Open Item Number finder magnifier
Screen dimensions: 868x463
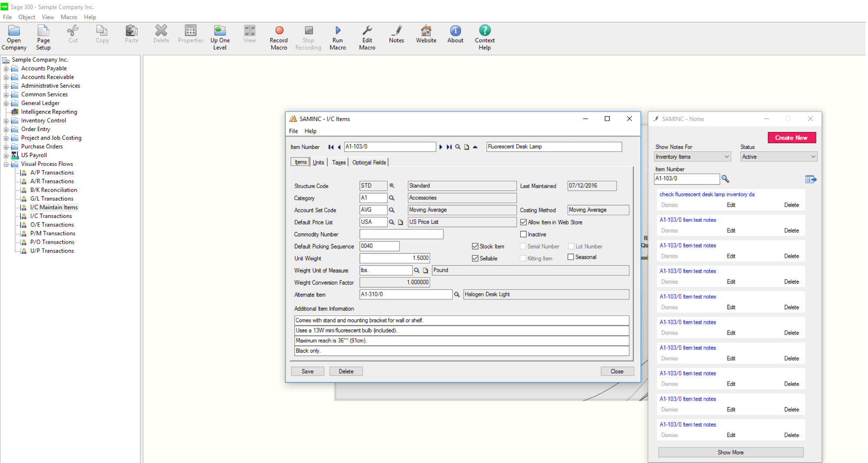458,147
